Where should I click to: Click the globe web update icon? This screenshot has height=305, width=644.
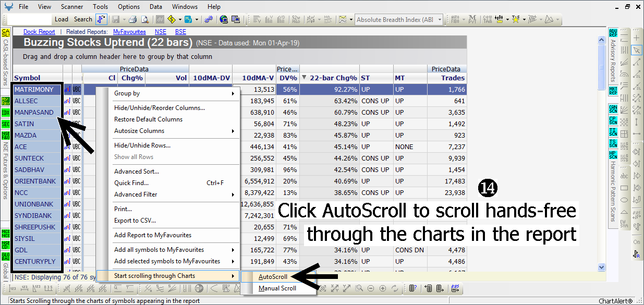tap(224, 19)
